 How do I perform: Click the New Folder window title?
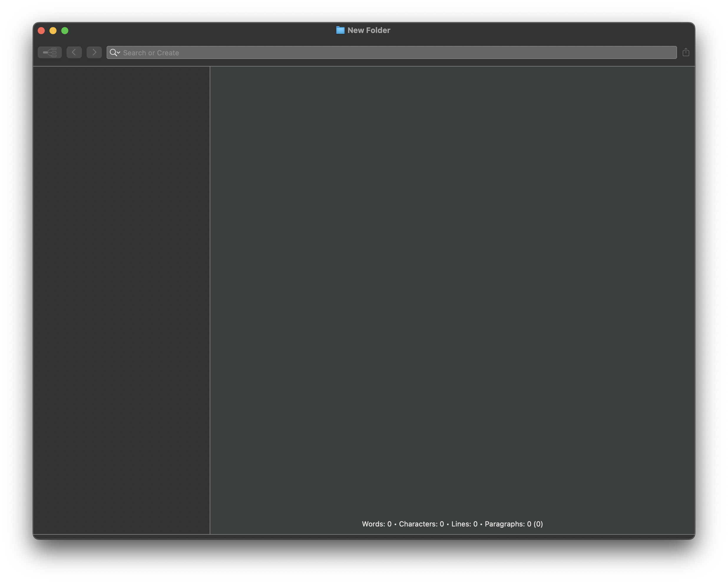(369, 30)
